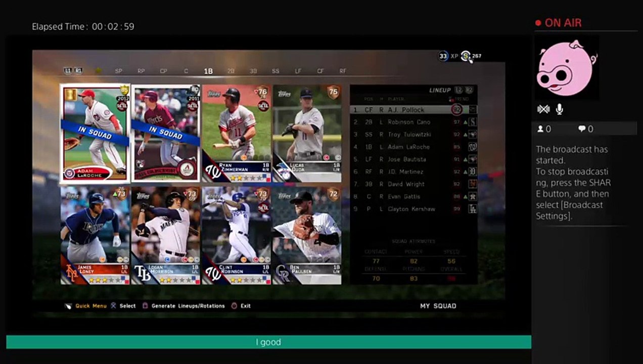Click the star favorites tab icon

(98, 71)
